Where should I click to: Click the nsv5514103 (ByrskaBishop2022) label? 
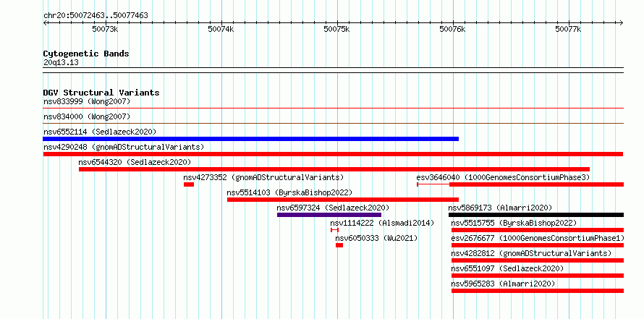tap(289, 192)
